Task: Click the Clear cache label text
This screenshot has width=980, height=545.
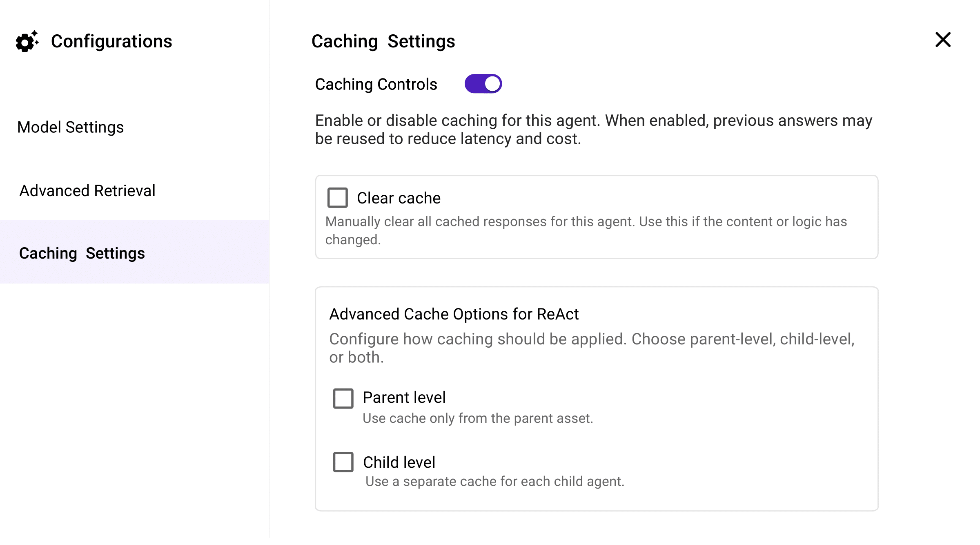Action: tap(399, 198)
